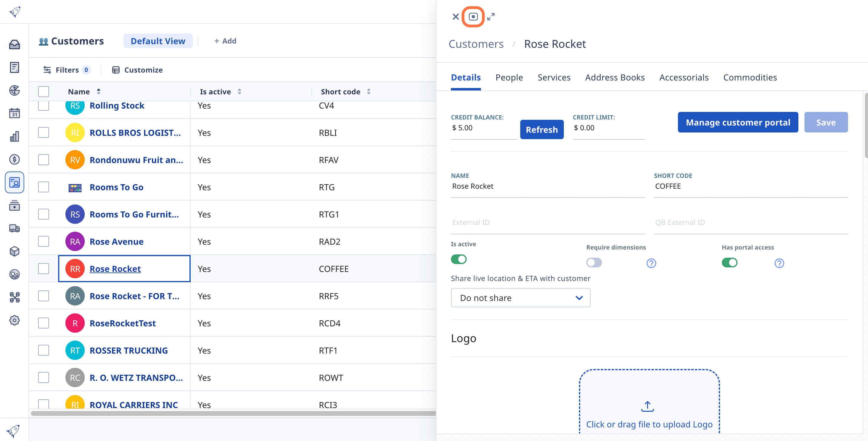Open the Filters panel
868x441 pixels.
[67, 70]
